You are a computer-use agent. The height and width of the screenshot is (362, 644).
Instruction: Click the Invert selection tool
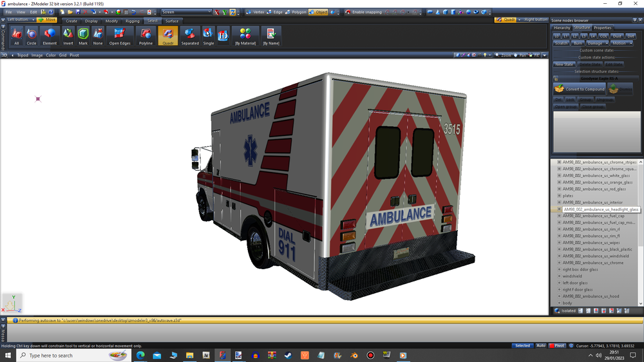point(68,35)
